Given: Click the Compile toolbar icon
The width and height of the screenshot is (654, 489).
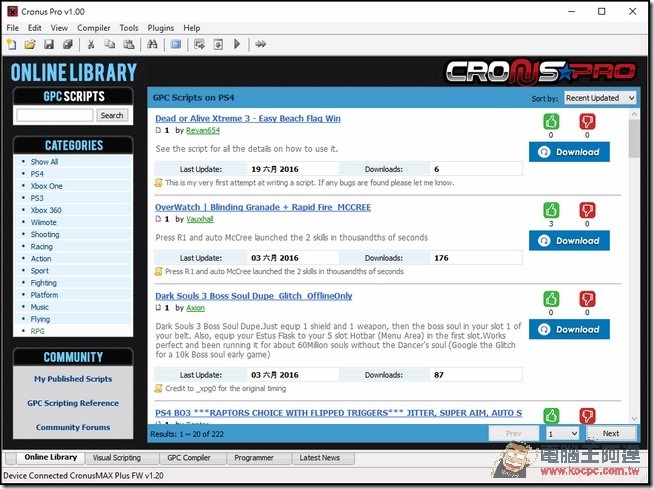Looking at the screenshot, I should 199,44.
